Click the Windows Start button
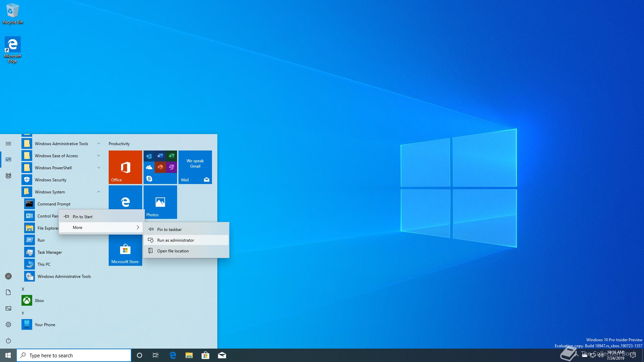This screenshot has width=644, height=362. tap(8, 355)
